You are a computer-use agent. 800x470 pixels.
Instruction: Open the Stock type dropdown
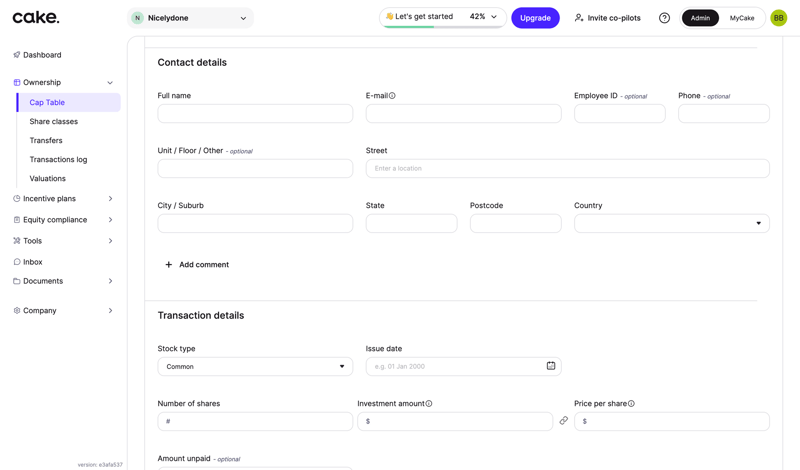pyautogui.click(x=255, y=366)
